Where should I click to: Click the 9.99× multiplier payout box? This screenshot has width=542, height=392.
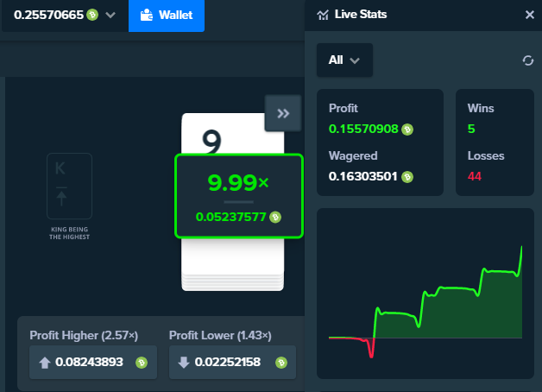pos(239,196)
